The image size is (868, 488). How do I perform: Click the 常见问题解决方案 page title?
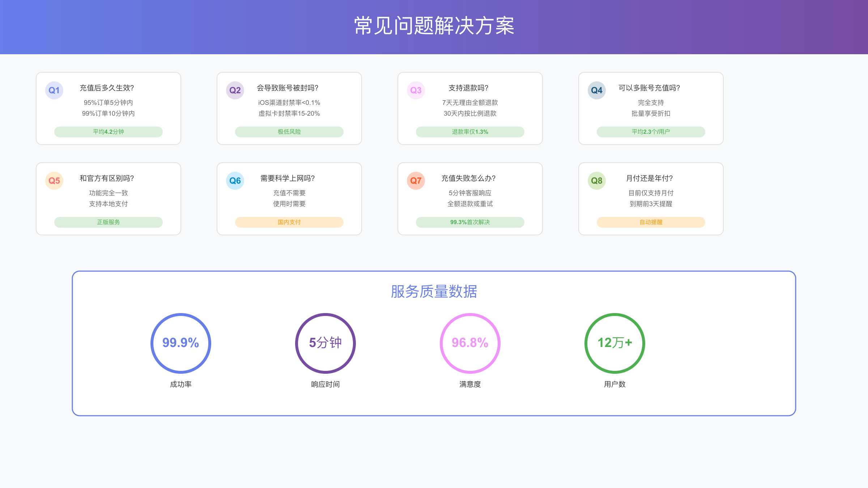point(434,26)
